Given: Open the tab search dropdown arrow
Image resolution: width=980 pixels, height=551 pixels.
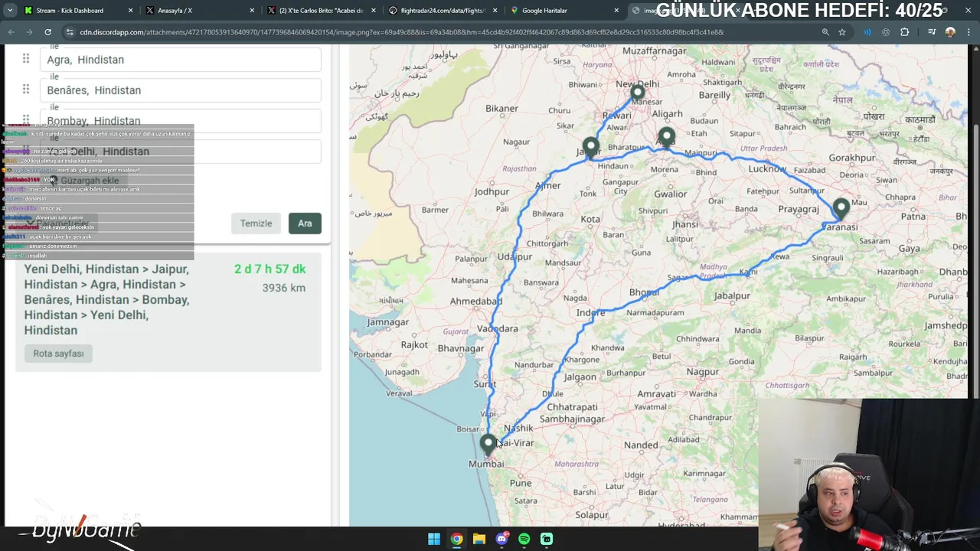Looking at the screenshot, I should click(x=10, y=11).
